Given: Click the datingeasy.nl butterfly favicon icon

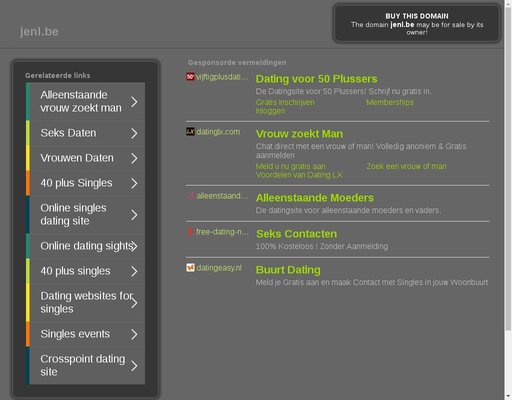Looking at the screenshot, I should coord(190,267).
